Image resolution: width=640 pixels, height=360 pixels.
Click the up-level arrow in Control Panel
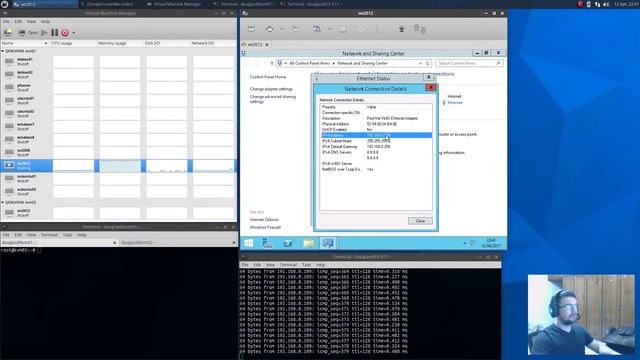click(271, 63)
